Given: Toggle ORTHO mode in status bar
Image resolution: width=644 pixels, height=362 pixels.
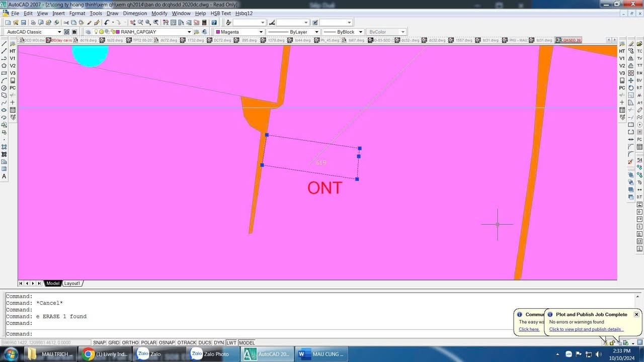Looking at the screenshot, I should point(130,343).
